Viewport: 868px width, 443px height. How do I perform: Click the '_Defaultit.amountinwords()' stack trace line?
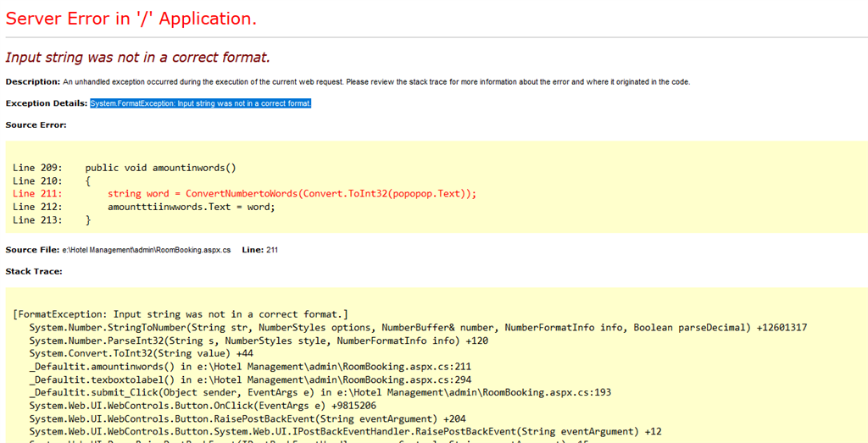click(x=250, y=367)
